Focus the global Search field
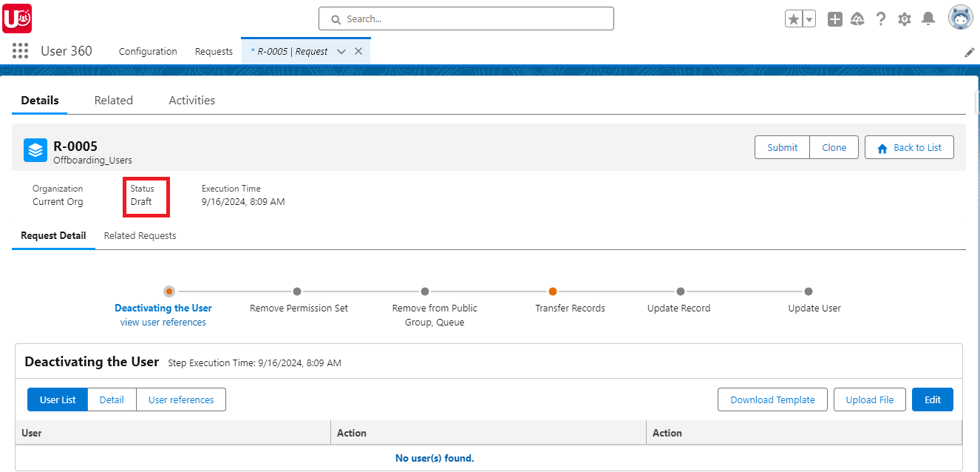This screenshot has width=980, height=472. tap(466, 18)
